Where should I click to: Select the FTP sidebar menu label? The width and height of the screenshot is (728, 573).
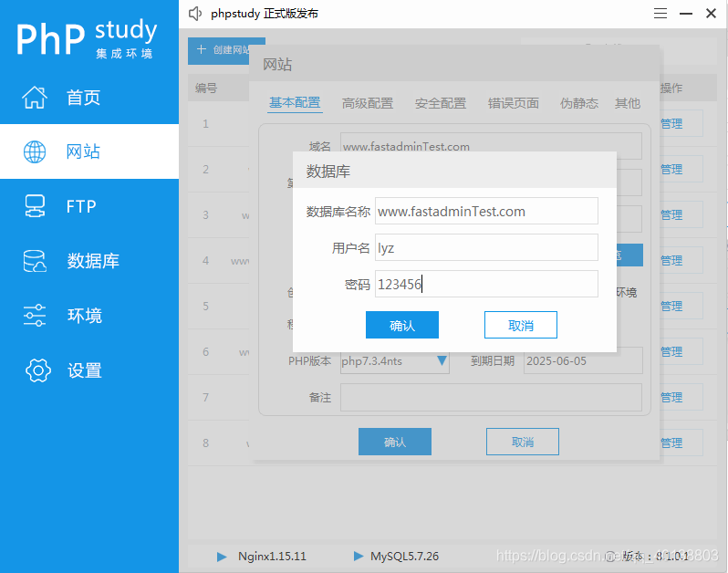81,206
